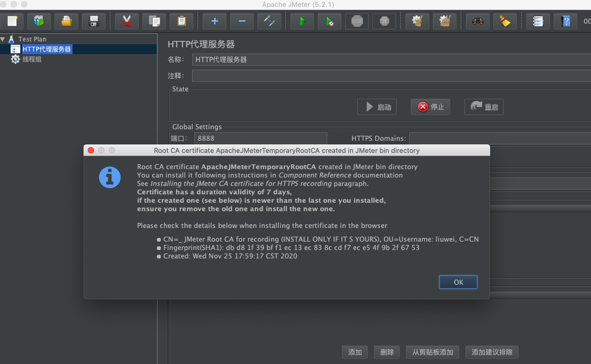Viewport: 591px width, 364px height.
Task: Click 添加建议排除 button
Action: tap(492, 352)
